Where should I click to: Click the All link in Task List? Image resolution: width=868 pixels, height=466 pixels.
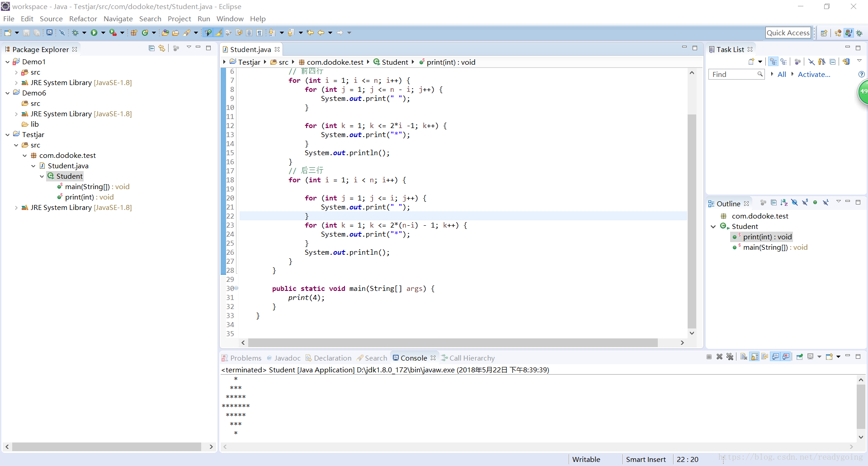click(782, 74)
